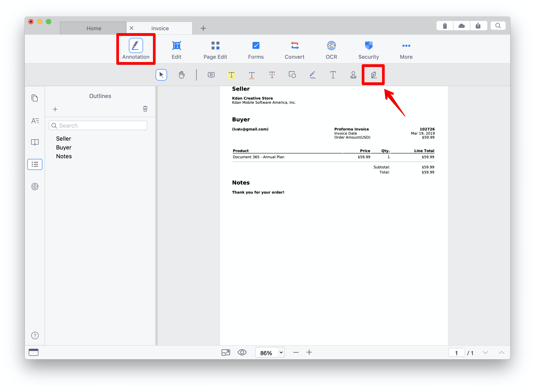Click the plus to add outline item

click(55, 109)
